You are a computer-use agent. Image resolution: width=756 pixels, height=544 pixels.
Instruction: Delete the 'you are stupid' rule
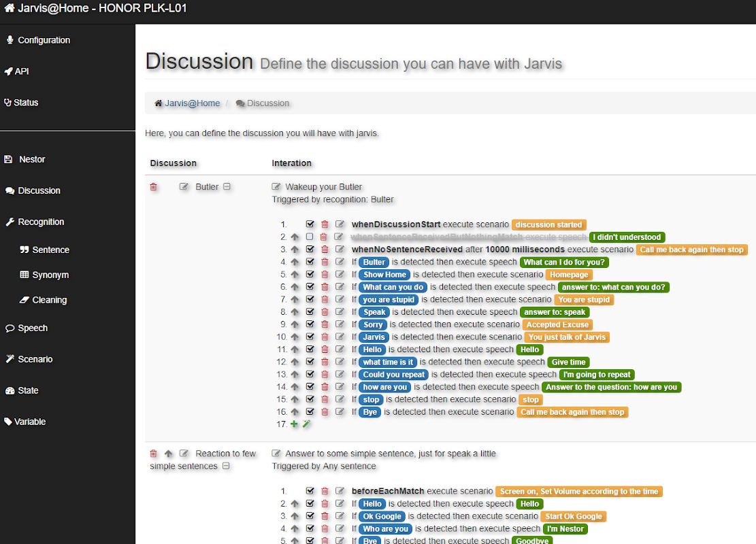click(325, 300)
